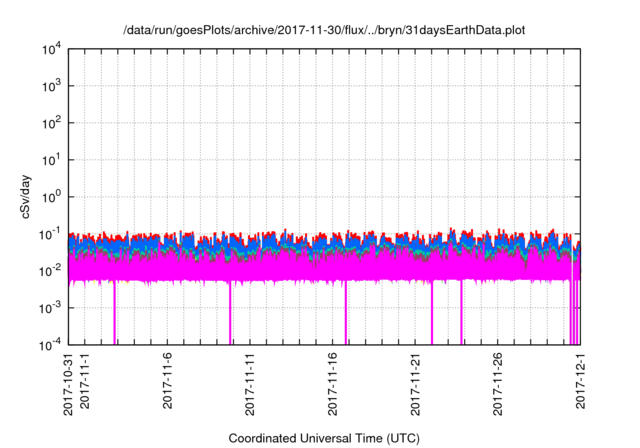Click the 10^0 y-axis tick label

(x=52, y=197)
